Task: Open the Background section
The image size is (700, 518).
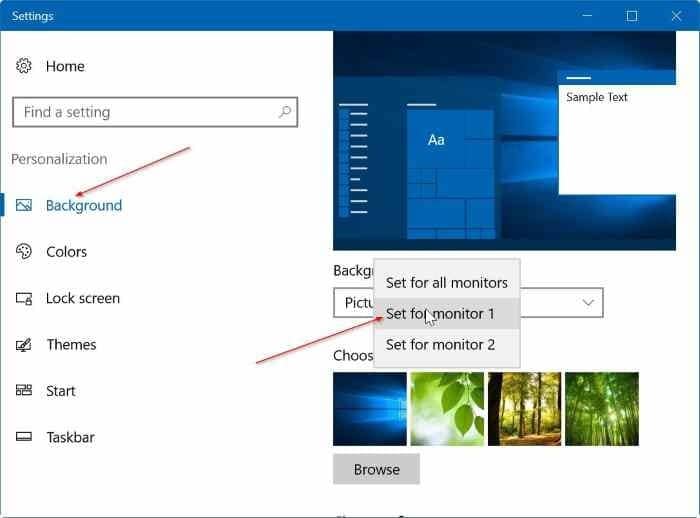Action: coord(84,205)
